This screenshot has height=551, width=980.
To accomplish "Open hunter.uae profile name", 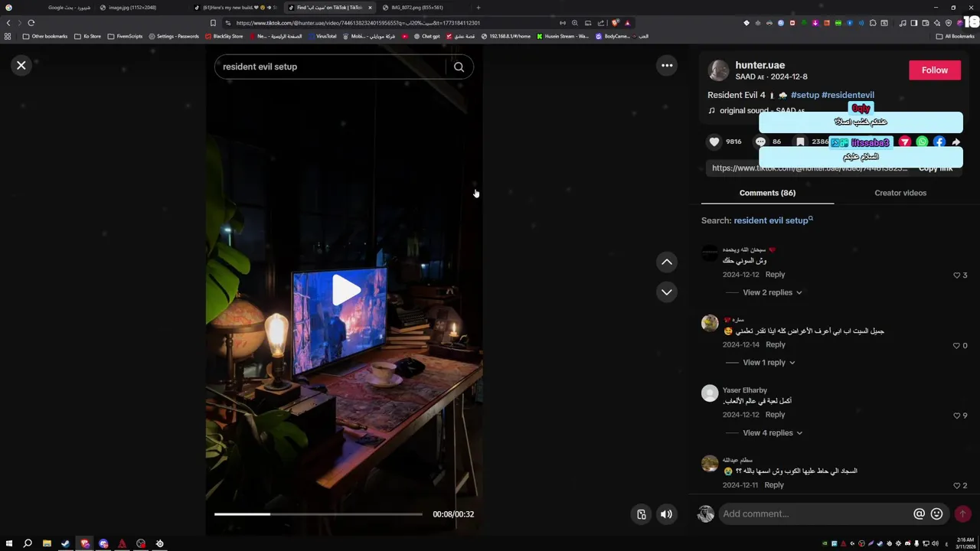I will tap(759, 65).
